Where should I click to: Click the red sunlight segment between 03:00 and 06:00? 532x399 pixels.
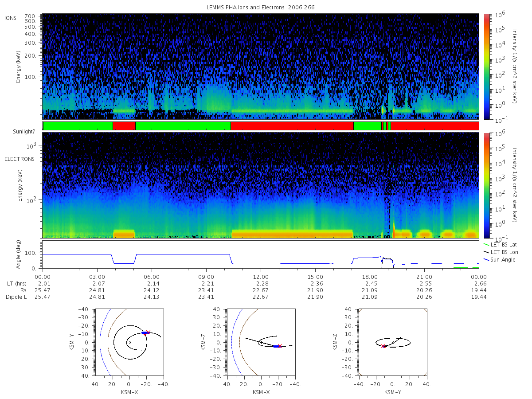[x=124, y=126]
